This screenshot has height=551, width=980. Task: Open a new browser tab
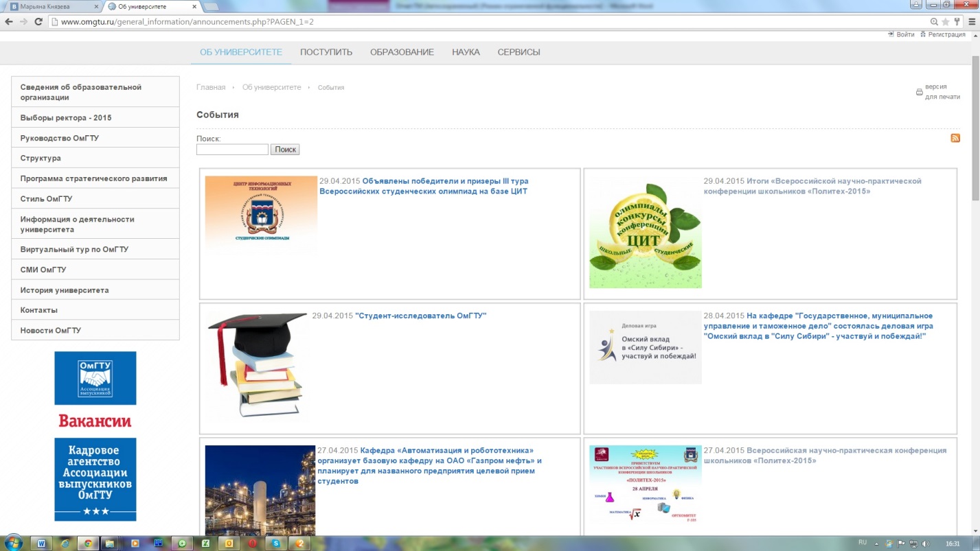pos(210,6)
